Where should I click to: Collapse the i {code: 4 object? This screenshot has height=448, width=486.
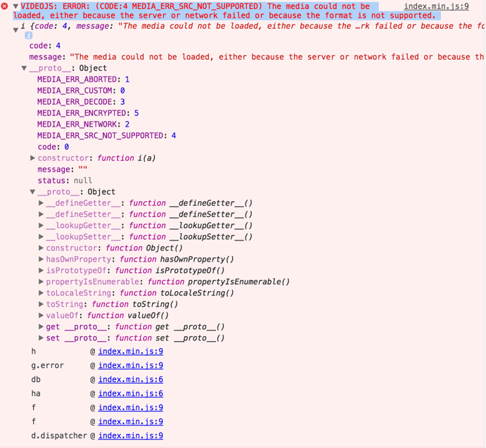click(15, 30)
